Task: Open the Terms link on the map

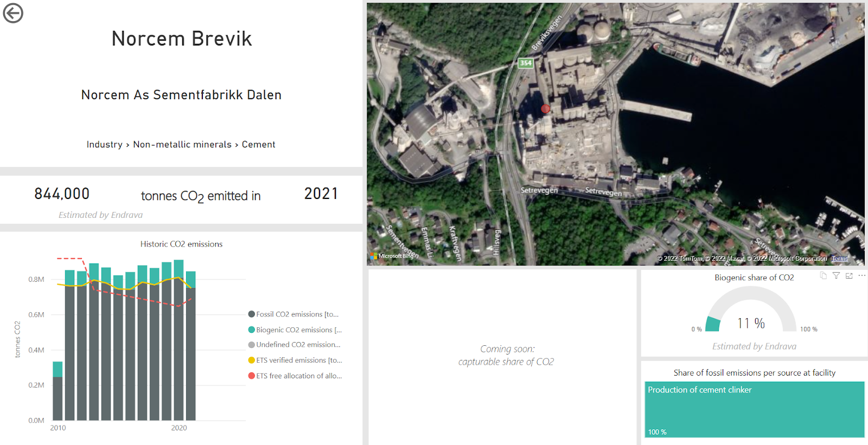Action: (x=840, y=259)
